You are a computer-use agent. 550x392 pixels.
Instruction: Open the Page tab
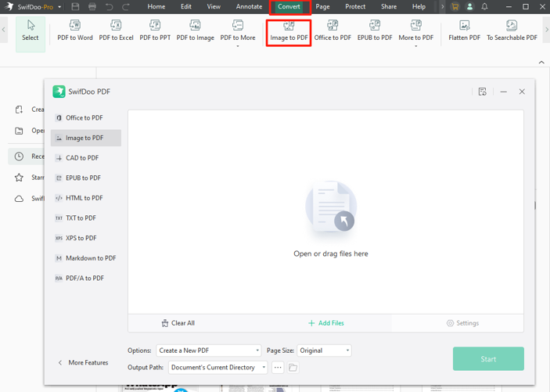(x=322, y=7)
